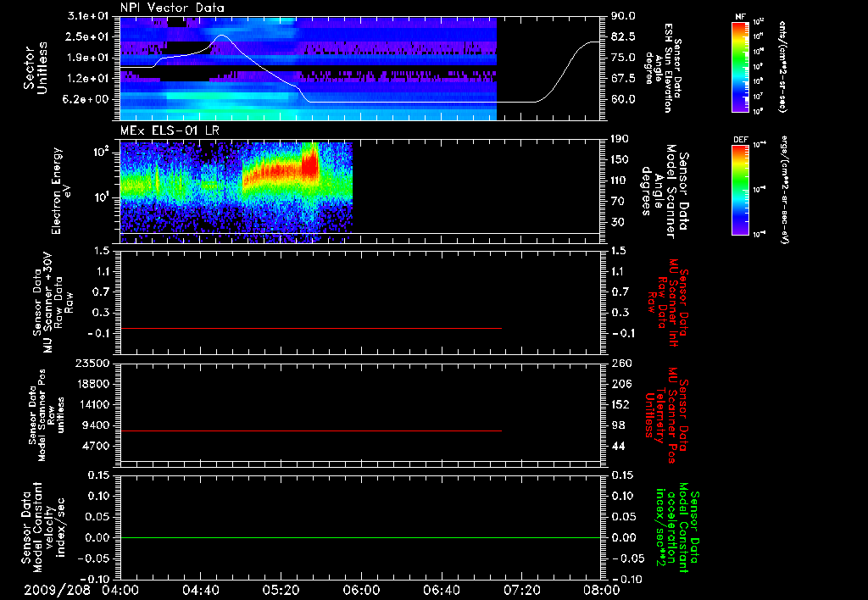The image size is (868, 600).
Task: Click the MEx ELS-01 LR panel title
Action: coord(170,131)
